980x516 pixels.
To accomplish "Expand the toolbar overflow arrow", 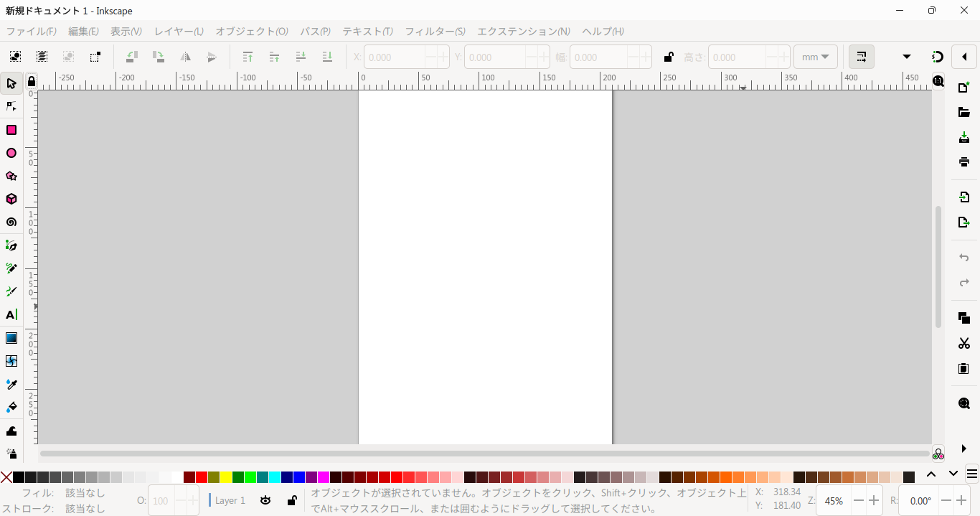I will coord(906,57).
